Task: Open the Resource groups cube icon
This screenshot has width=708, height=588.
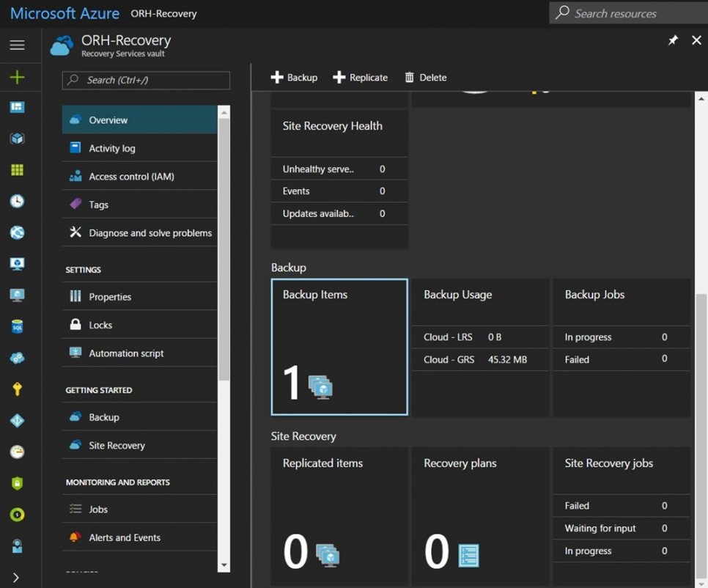Action: coord(17,138)
